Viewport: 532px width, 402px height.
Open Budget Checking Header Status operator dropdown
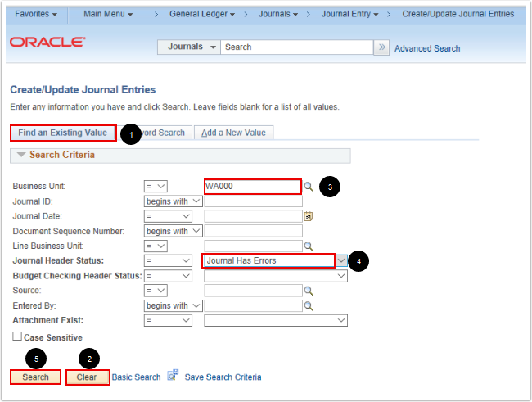[168, 276]
